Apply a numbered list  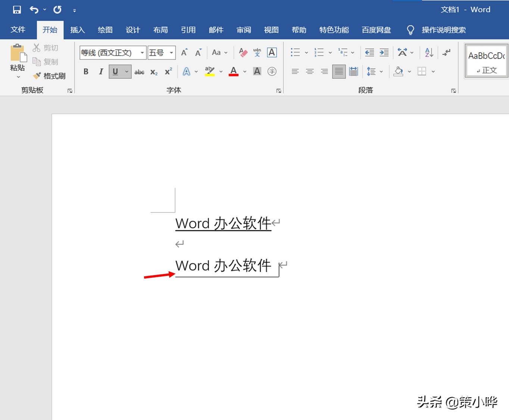click(x=319, y=52)
